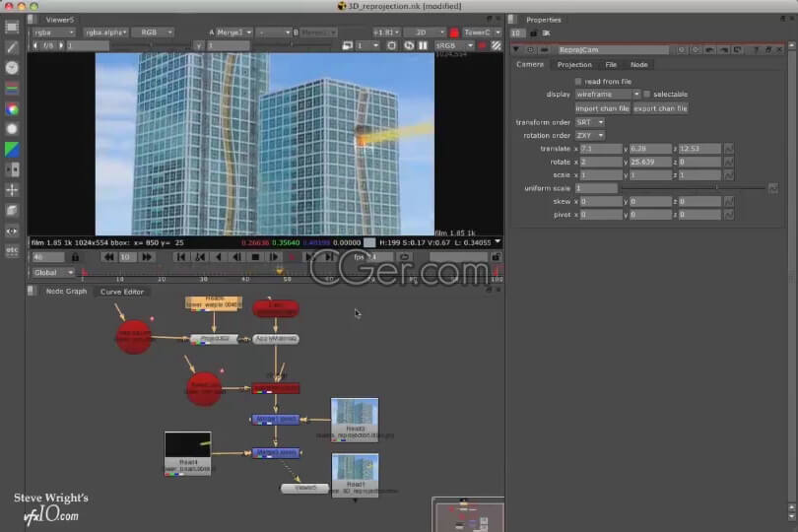Toggle frame lock padlock next to frame field
798x532 pixels.
point(75,257)
